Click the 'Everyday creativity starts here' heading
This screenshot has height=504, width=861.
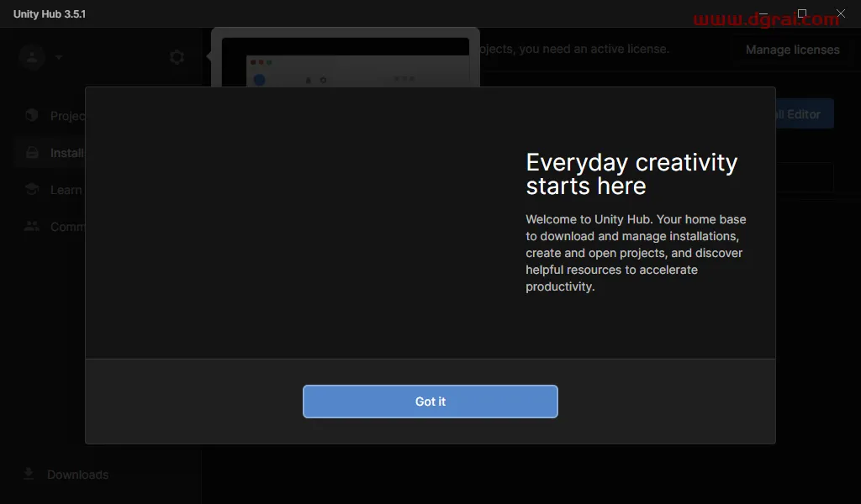tap(631, 174)
